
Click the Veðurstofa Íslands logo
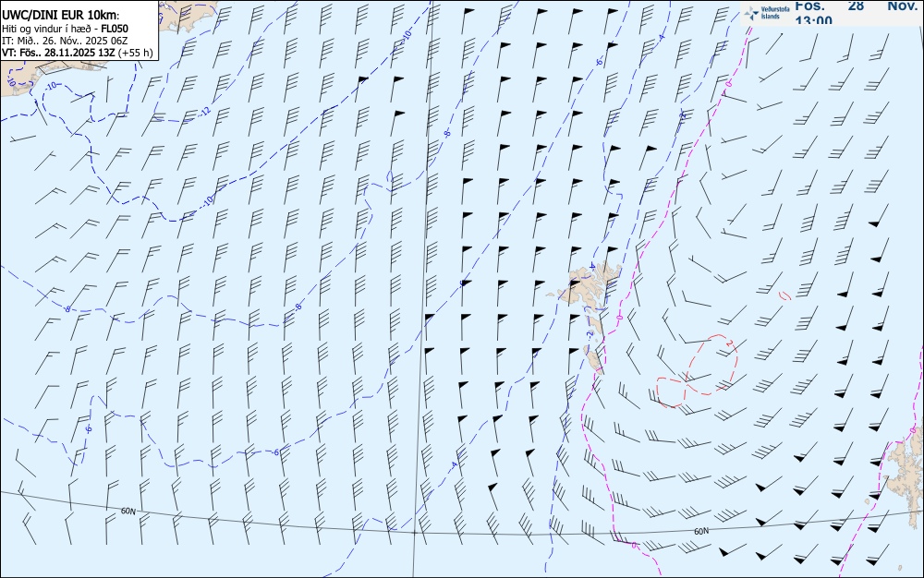pyautogui.click(x=767, y=13)
